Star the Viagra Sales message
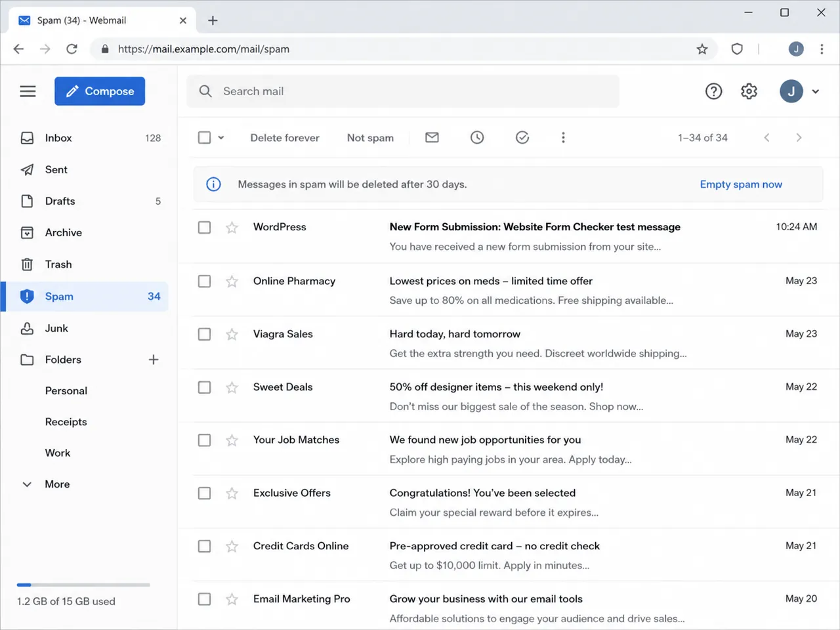Image resolution: width=840 pixels, height=630 pixels. [232, 334]
